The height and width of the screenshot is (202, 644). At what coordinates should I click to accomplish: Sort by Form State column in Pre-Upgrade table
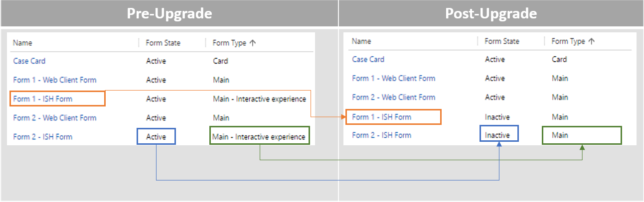(163, 43)
